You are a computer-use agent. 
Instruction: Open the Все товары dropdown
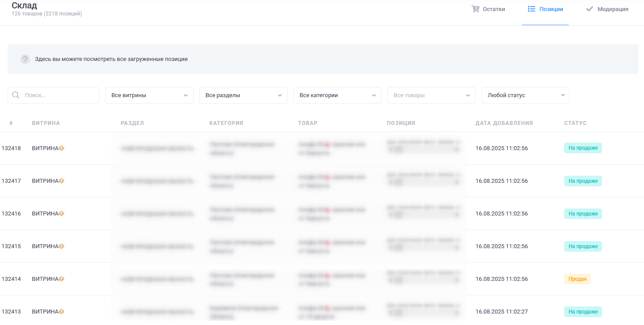click(x=432, y=95)
